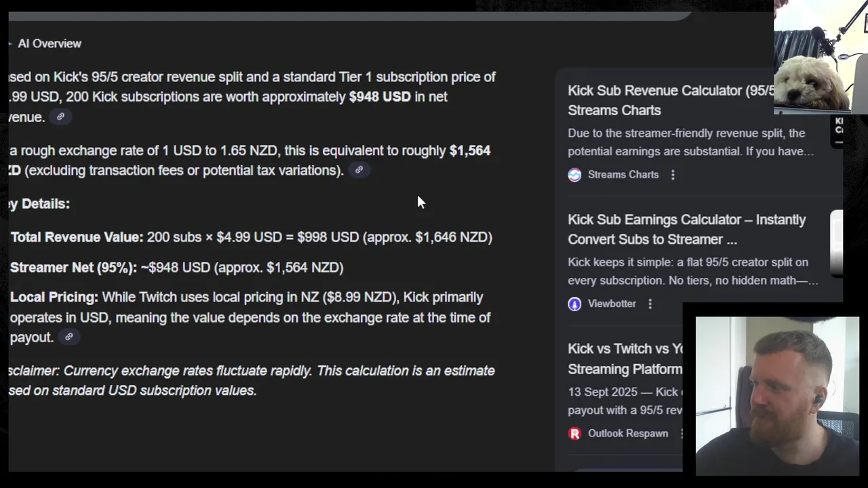Screen dimensions: 868x488
Task: Click the link icon after "tax variations)."
Action: 359,170
